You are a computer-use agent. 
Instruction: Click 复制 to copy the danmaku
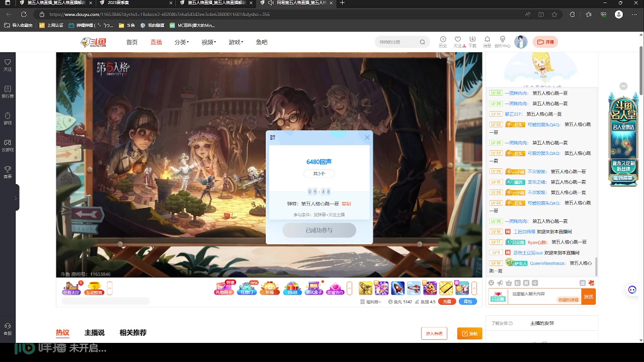pos(346,204)
